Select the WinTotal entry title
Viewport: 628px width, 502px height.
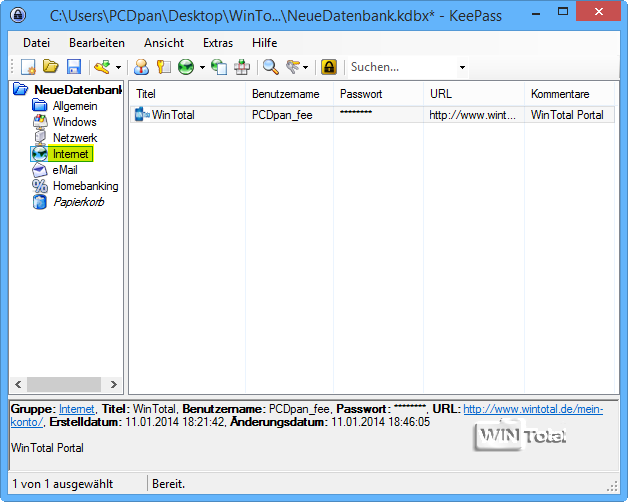click(173, 115)
